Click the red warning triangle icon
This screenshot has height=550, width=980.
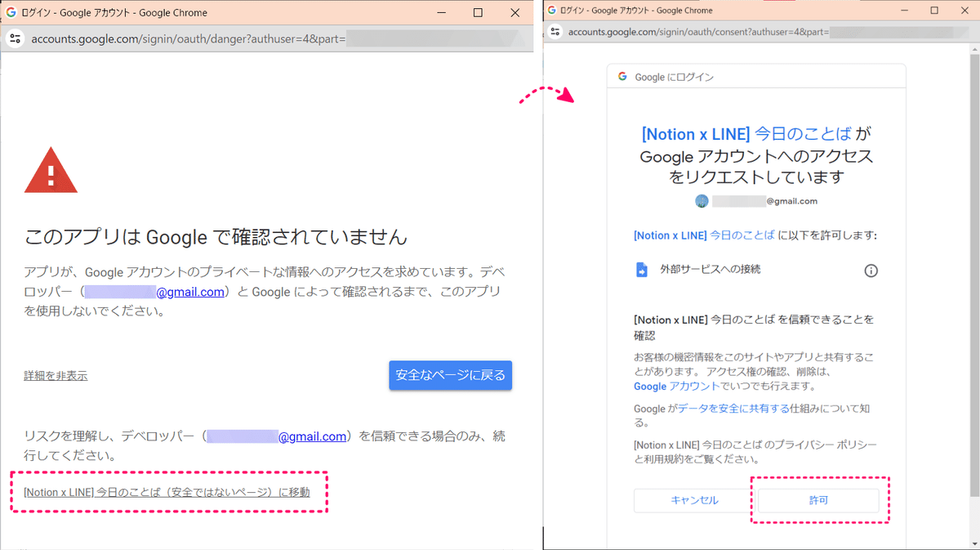pyautogui.click(x=51, y=171)
